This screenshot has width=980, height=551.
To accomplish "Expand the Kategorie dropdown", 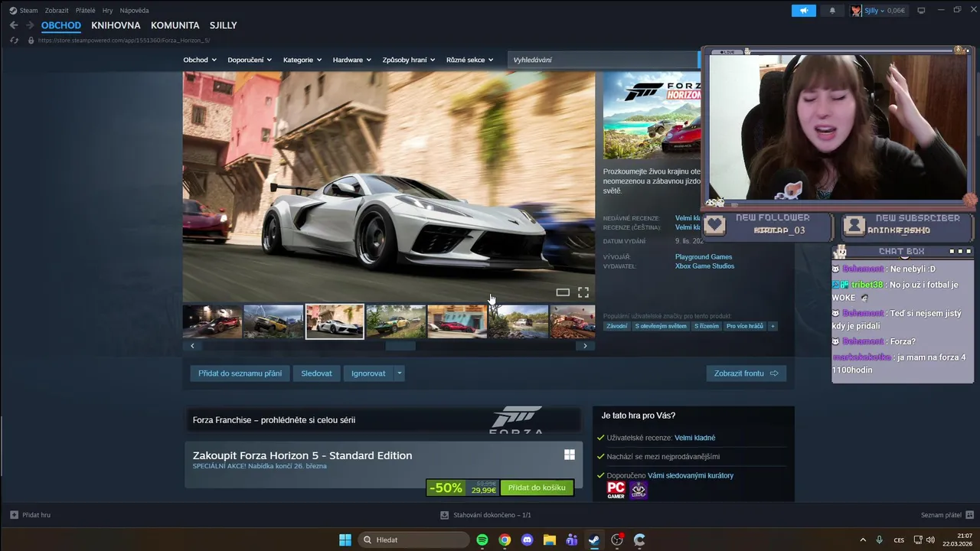I will point(302,60).
